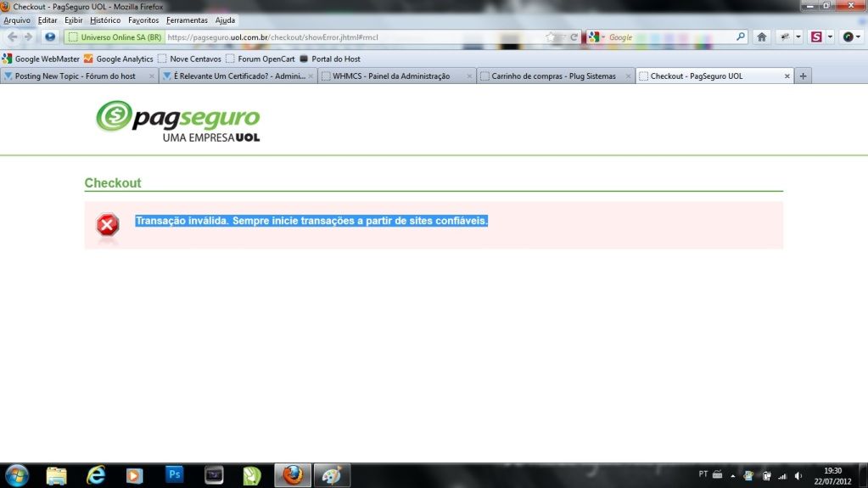Open Portal do Host bookmark
The image size is (868, 488).
coord(330,59)
